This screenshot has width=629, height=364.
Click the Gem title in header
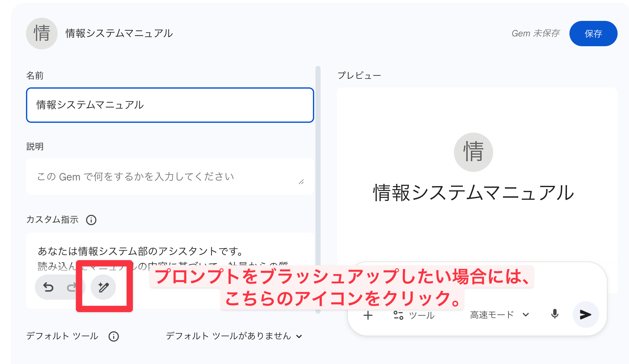click(x=119, y=34)
